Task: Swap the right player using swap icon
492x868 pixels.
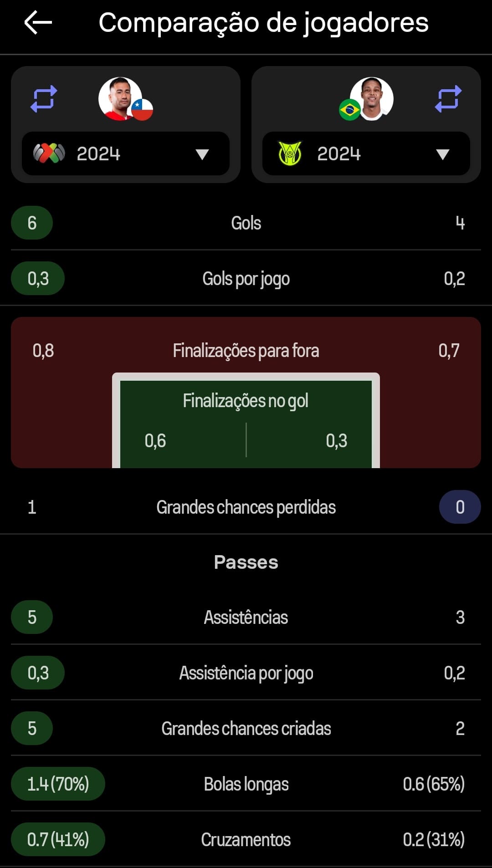Action: (x=448, y=98)
